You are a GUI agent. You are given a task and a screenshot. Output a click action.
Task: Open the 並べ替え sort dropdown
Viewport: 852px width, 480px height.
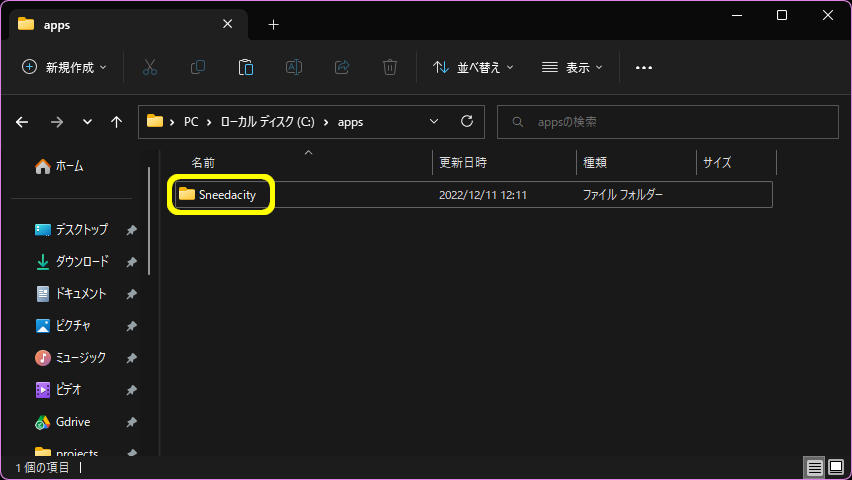473,67
